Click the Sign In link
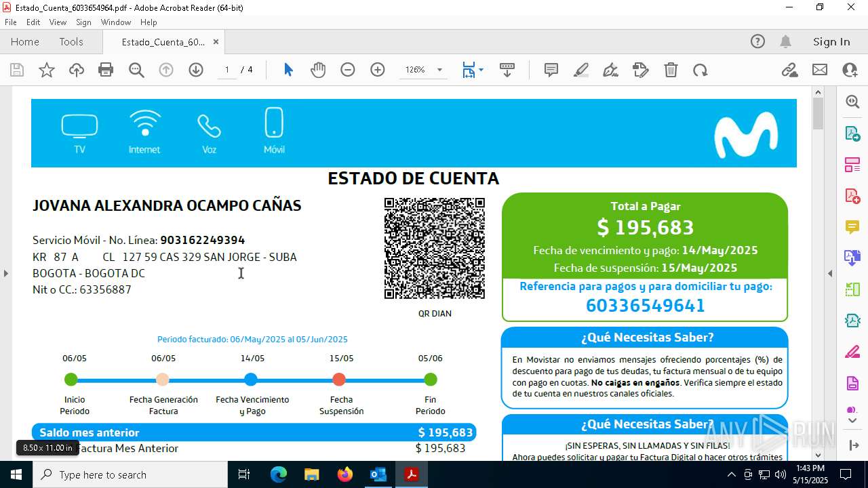 [x=831, y=41]
